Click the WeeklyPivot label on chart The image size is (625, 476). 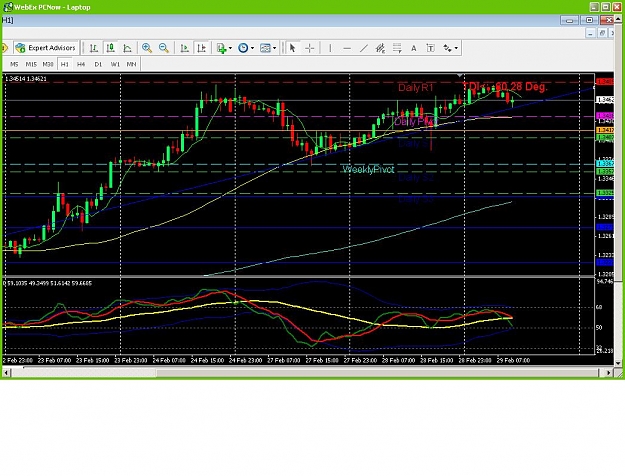368,169
